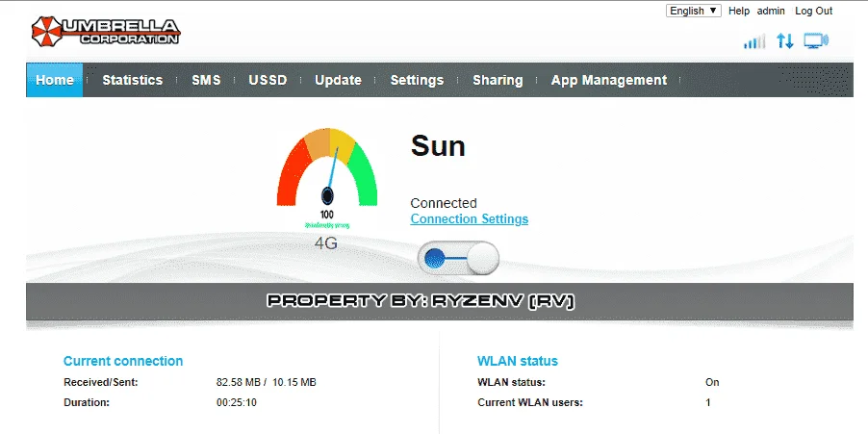Click the signal strength gauge meter
The height and width of the screenshot is (434, 868).
[x=327, y=167]
